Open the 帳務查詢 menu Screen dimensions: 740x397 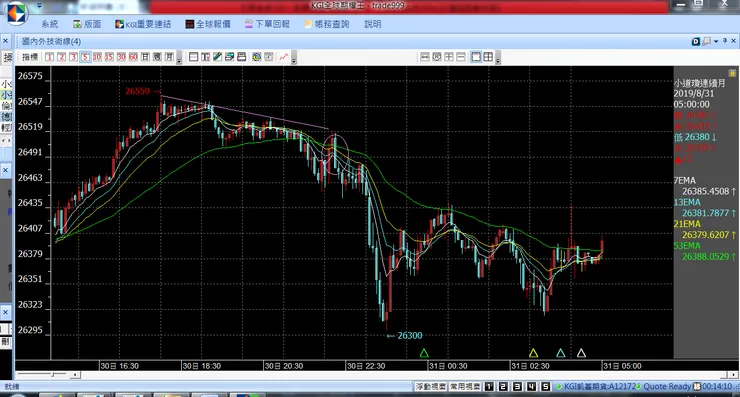(327, 24)
